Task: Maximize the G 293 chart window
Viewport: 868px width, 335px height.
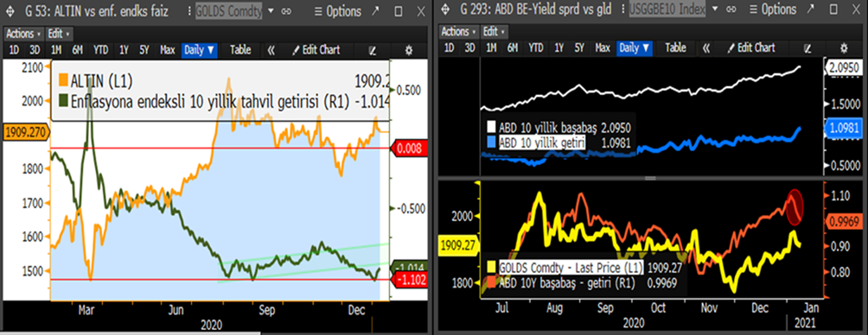Action: tap(833, 10)
